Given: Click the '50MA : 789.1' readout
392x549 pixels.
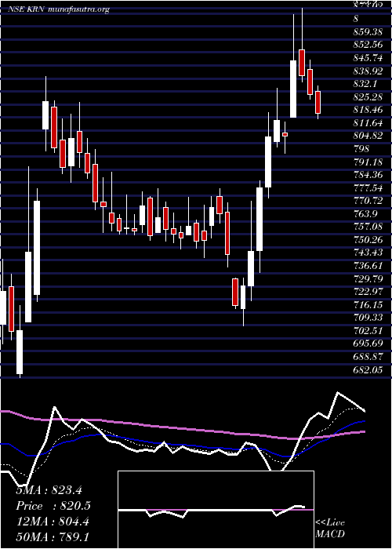Looking at the screenshot, I should coord(53,538).
